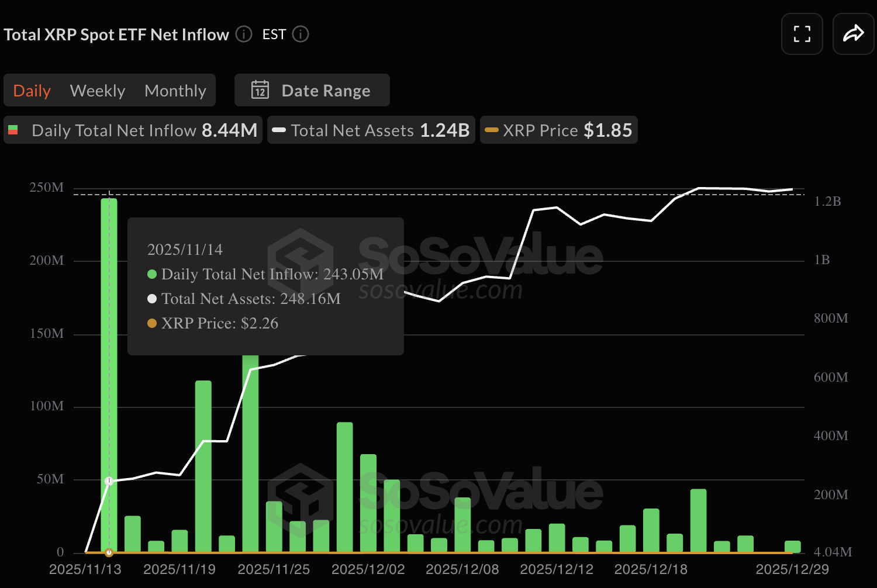
Task: Click the green legend color swatch
Action: tap(14, 129)
